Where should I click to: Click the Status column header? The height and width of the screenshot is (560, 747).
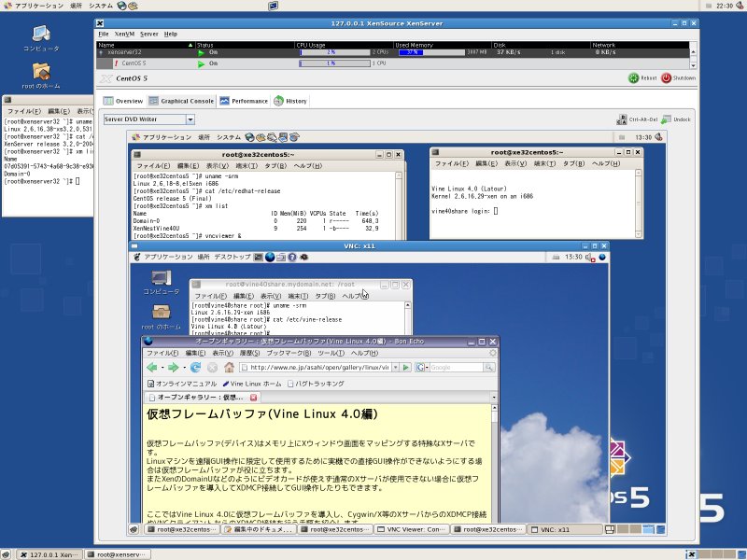coord(245,45)
